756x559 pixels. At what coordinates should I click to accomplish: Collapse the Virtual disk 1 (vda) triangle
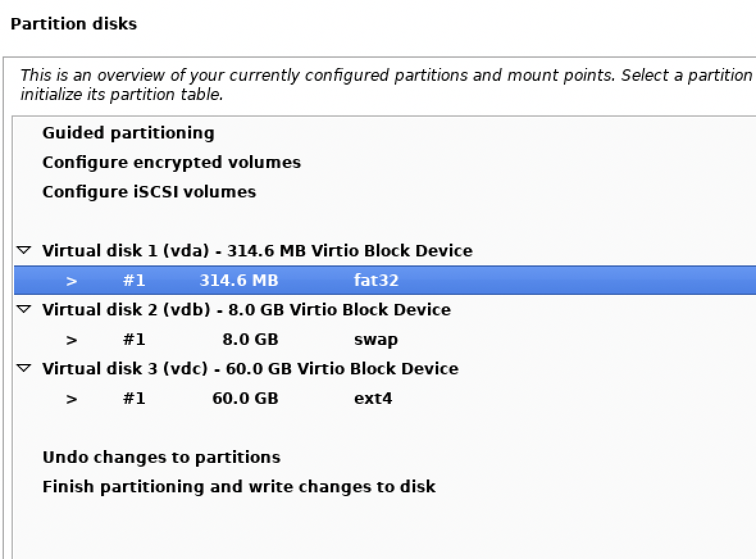[24, 251]
